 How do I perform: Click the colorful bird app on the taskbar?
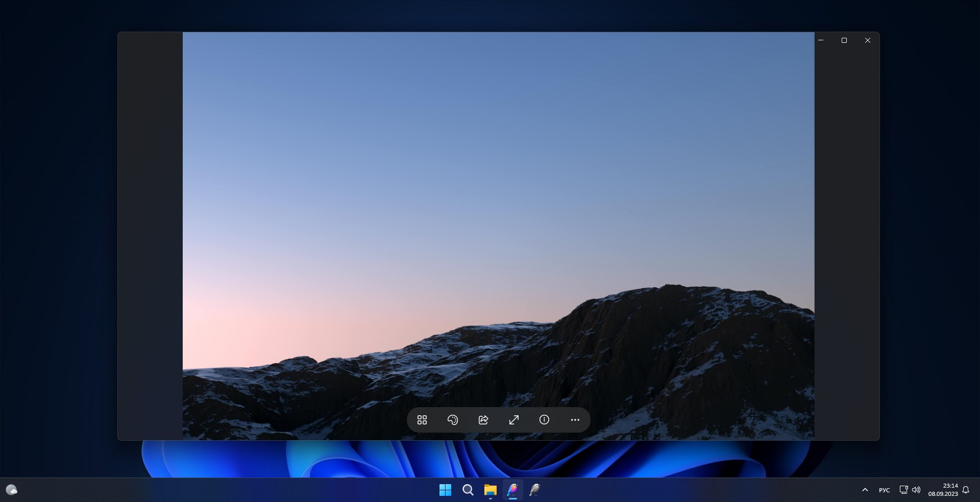512,490
